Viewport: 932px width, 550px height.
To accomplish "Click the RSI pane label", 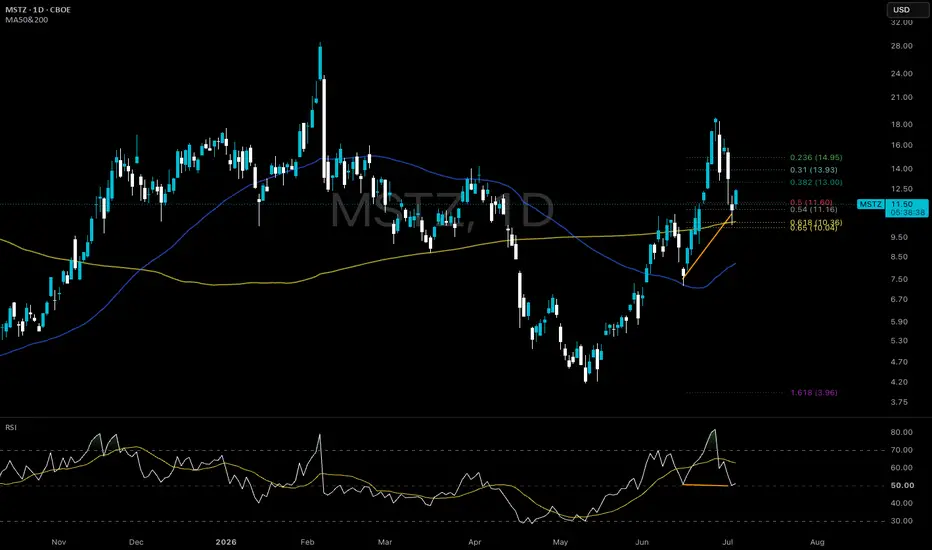I will [x=11, y=428].
